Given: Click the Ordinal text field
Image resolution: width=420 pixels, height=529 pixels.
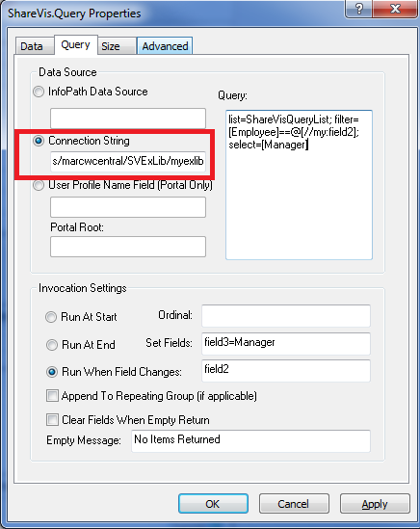Looking at the screenshot, I should point(286,316).
